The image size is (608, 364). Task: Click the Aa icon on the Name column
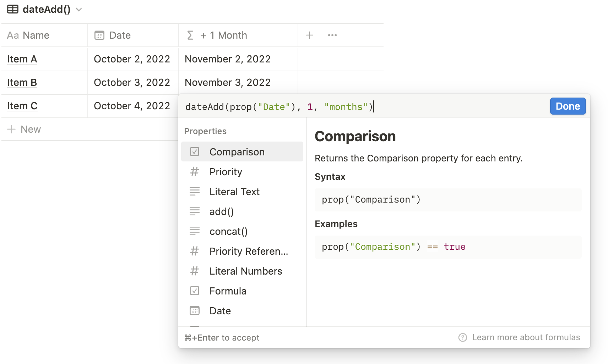(x=13, y=35)
